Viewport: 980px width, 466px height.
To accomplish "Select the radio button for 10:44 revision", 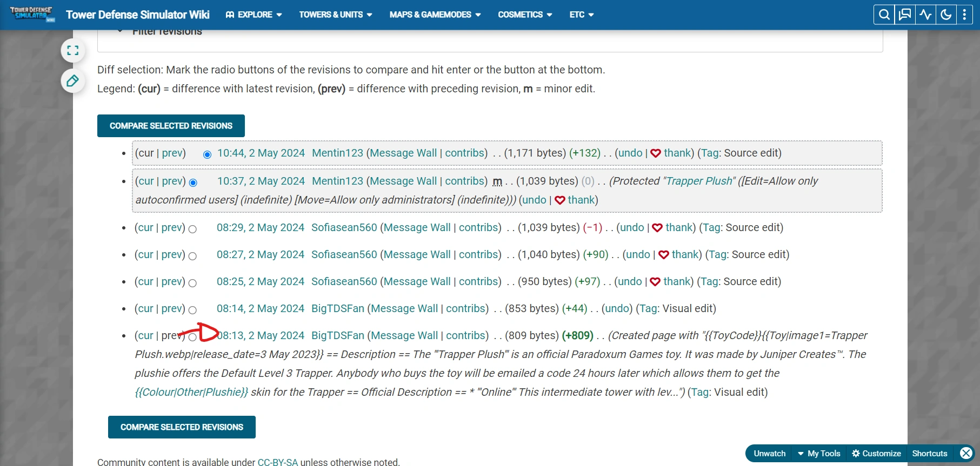I will pyautogui.click(x=207, y=154).
